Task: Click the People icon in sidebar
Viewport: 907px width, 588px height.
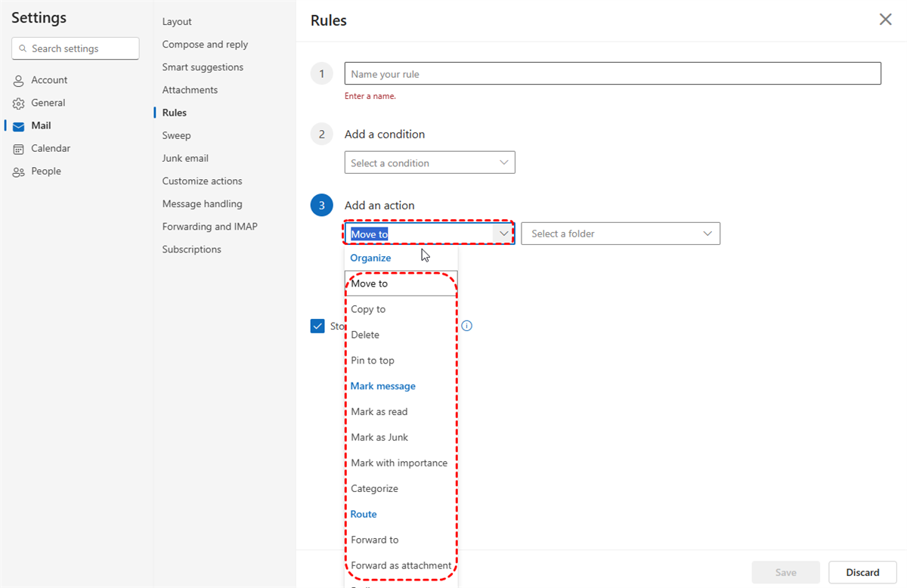Action: (19, 172)
